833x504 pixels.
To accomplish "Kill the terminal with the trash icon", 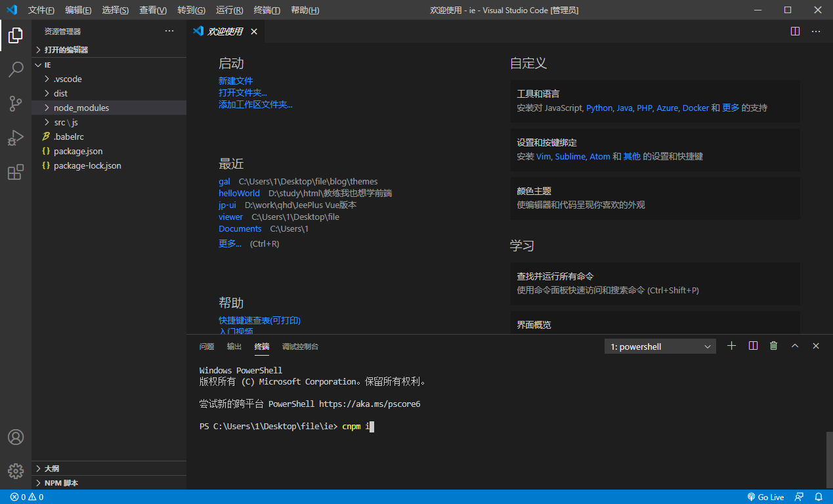I will point(773,345).
